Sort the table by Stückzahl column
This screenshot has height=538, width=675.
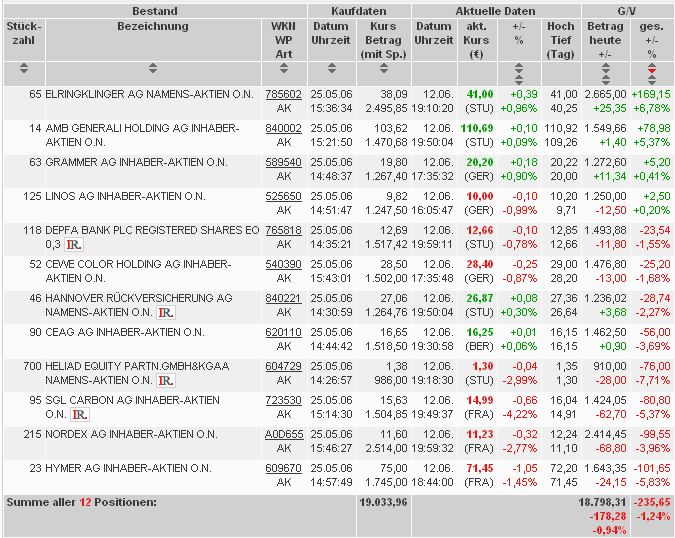pyautogui.click(x=24, y=68)
